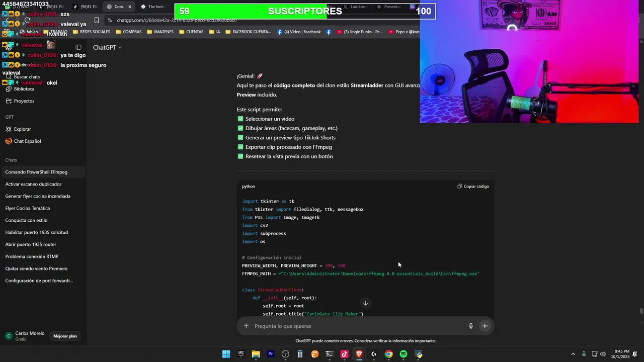The width and height of the screenshot is (644, 362).
Task: Click the plus attach icon in prompt bar
Action: point(246,326)
